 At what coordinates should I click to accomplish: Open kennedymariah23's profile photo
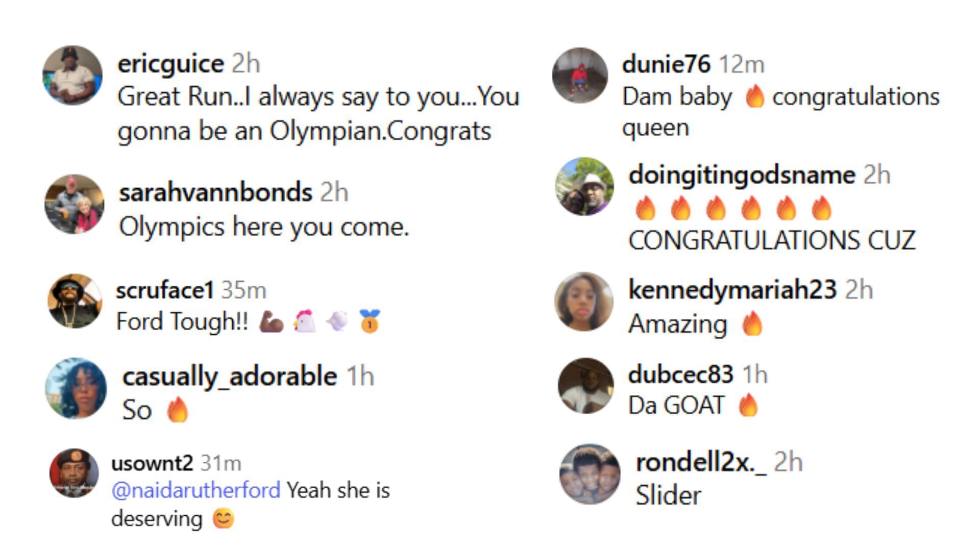584,302
